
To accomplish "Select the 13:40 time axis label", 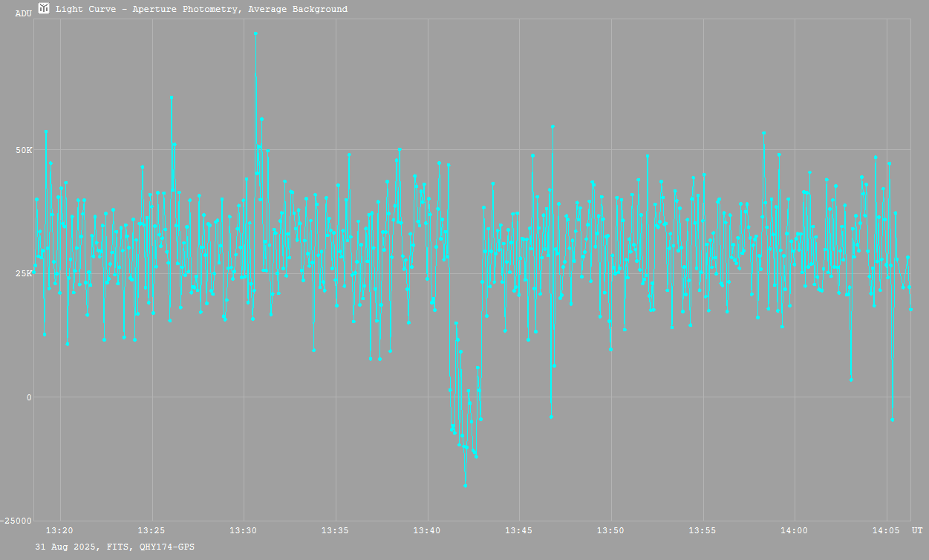I will pyautogui.click(x=427, y=530).
